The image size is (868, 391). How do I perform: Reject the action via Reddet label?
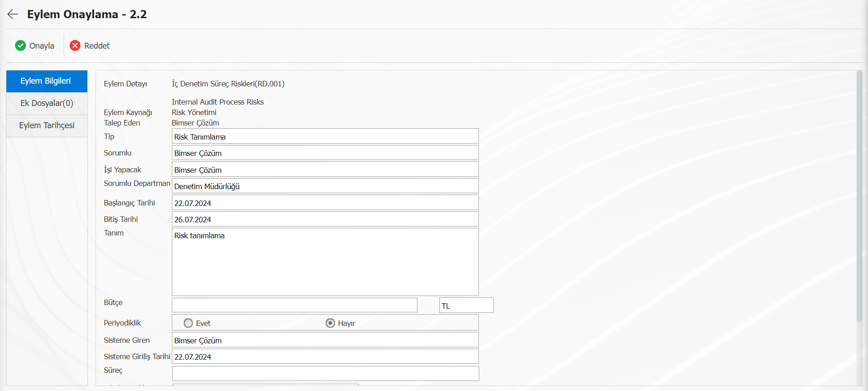(97, 46)
